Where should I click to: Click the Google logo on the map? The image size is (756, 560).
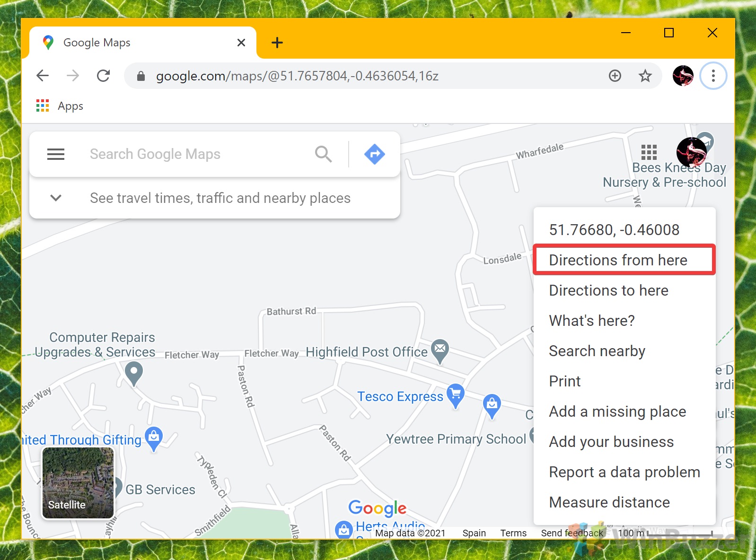click(x=377, y=508)
